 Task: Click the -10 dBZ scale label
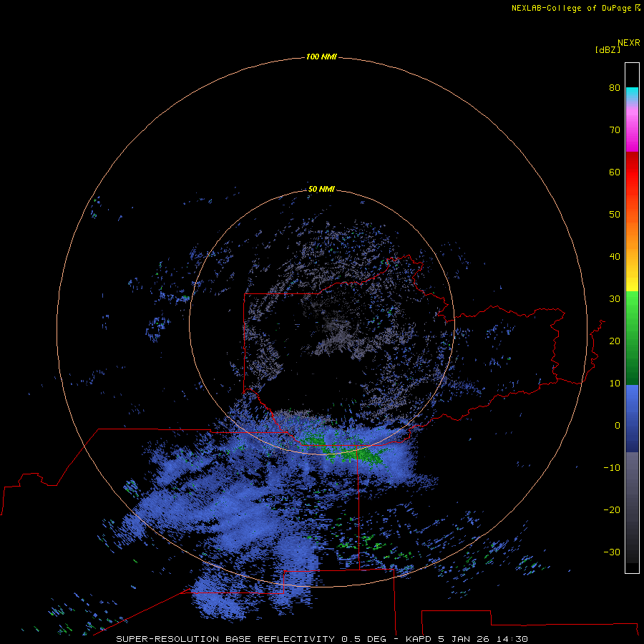point(612,468)
